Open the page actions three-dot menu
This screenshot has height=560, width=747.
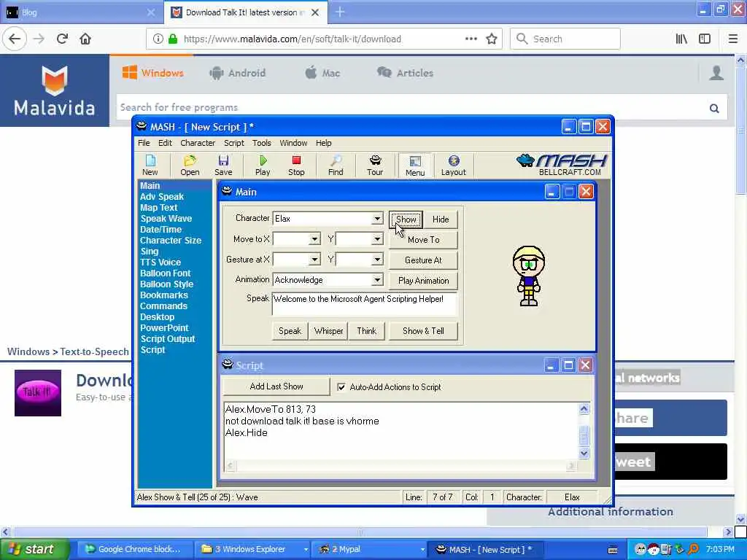(471, 39)
